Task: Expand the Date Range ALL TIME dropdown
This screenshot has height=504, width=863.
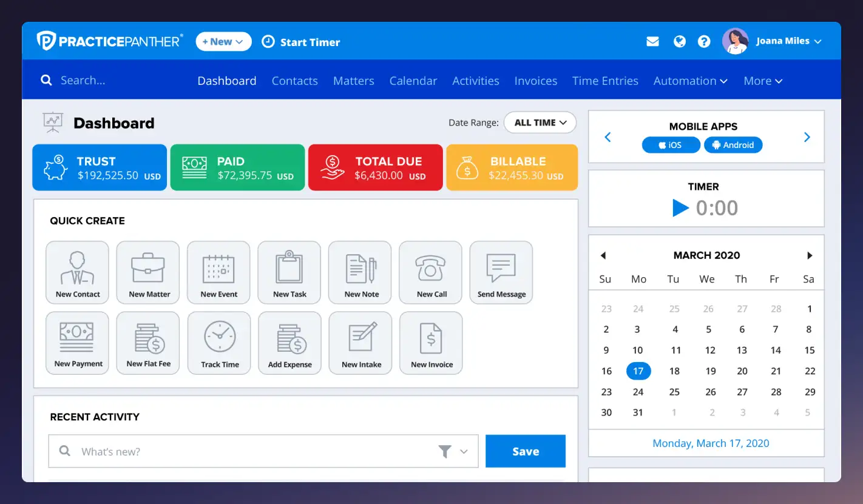Action: (x=540, y=122)
